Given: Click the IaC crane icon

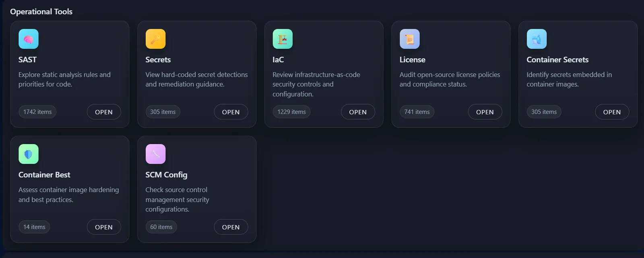Looking at the screenshot, I should tap(283, 39).
